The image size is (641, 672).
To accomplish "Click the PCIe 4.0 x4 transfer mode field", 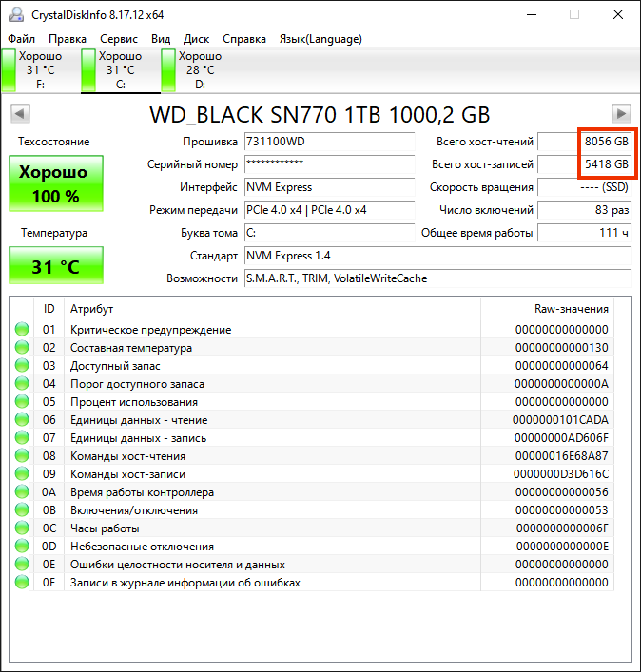I will [x=329, y=210].
